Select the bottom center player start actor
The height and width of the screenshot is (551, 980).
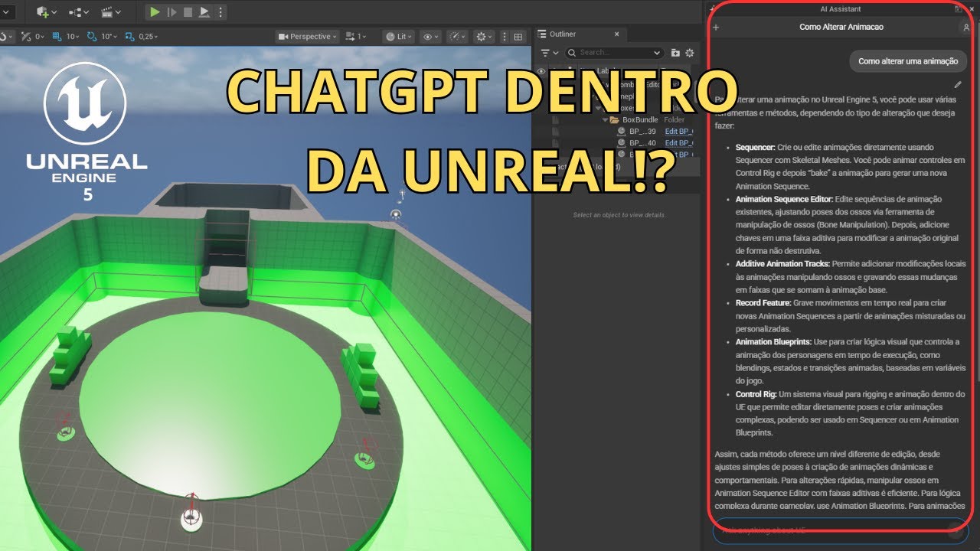click(x=192, y=517)
